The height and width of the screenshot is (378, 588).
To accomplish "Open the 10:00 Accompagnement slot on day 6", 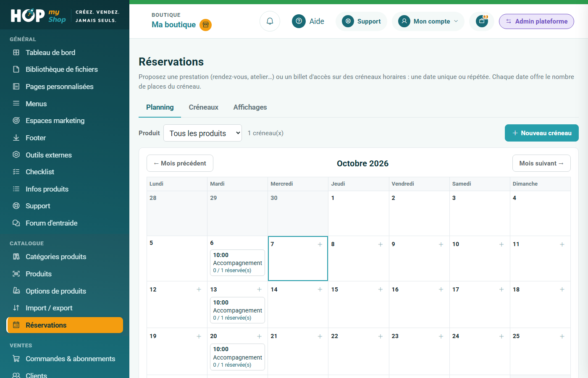I will click(237, 262).
